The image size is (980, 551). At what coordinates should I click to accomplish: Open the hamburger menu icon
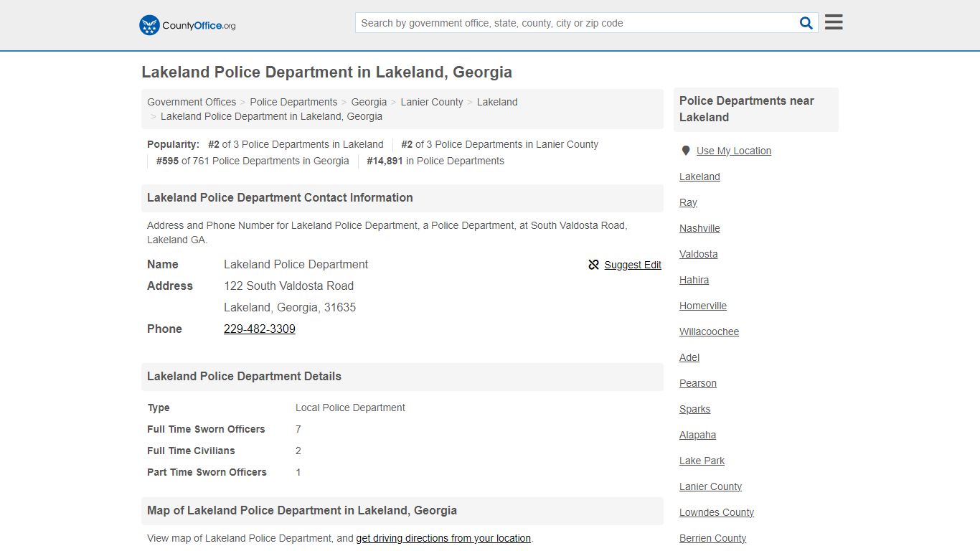tap(834, 22)
